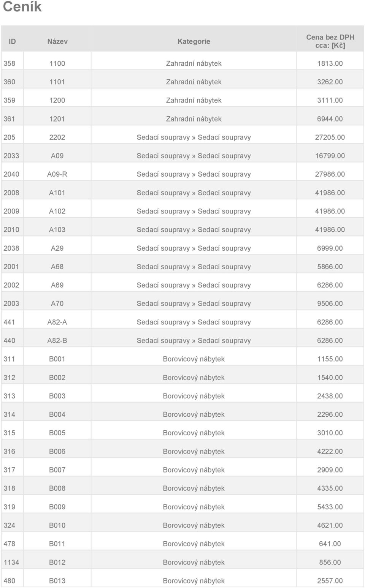Click price 3111.00 for item 1200
Screen dimensions: 365x588
coord(330,100)
